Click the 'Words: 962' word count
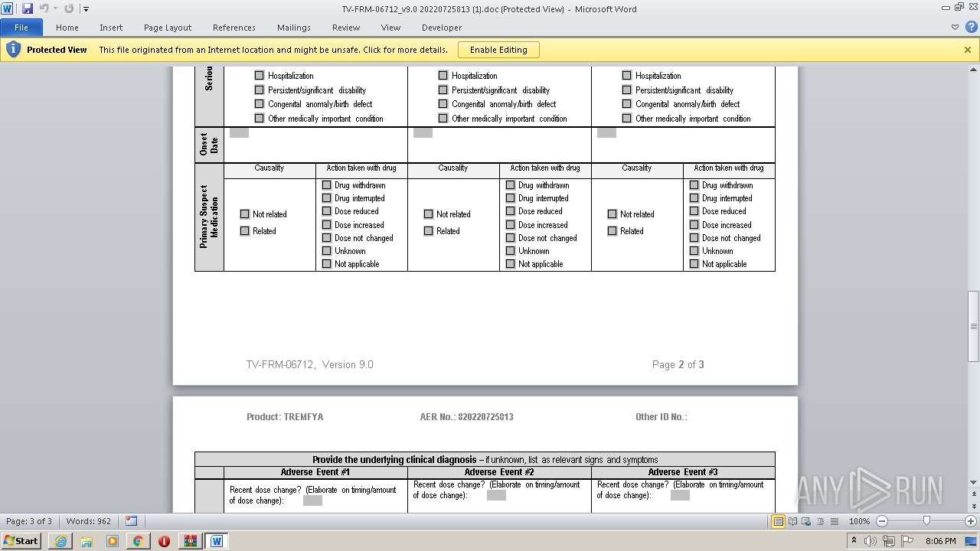The height and width of the screenshot is (551, 980). 88,521
